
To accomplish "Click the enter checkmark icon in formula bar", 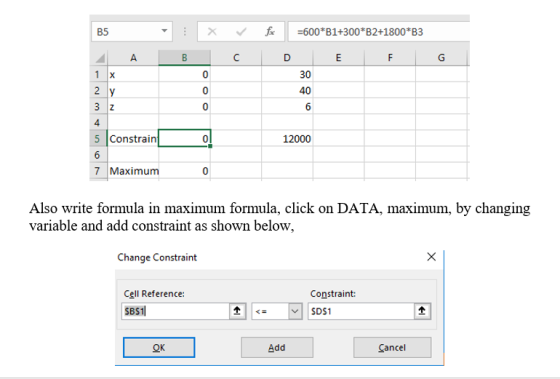I will (x=241, y=31).
